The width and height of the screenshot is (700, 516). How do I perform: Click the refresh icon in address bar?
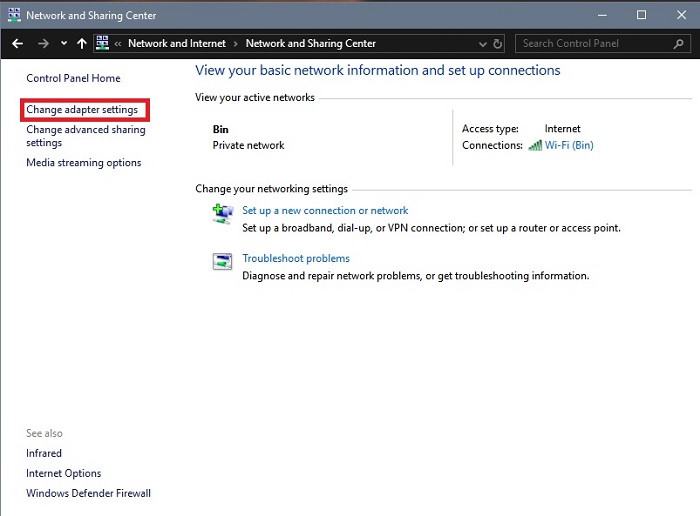[x=498, y=44]
